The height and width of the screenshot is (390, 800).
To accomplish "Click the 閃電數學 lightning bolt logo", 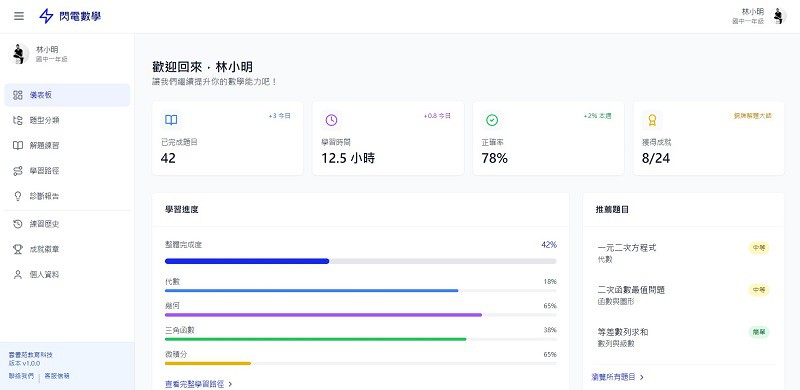I will tap(46, 16).
